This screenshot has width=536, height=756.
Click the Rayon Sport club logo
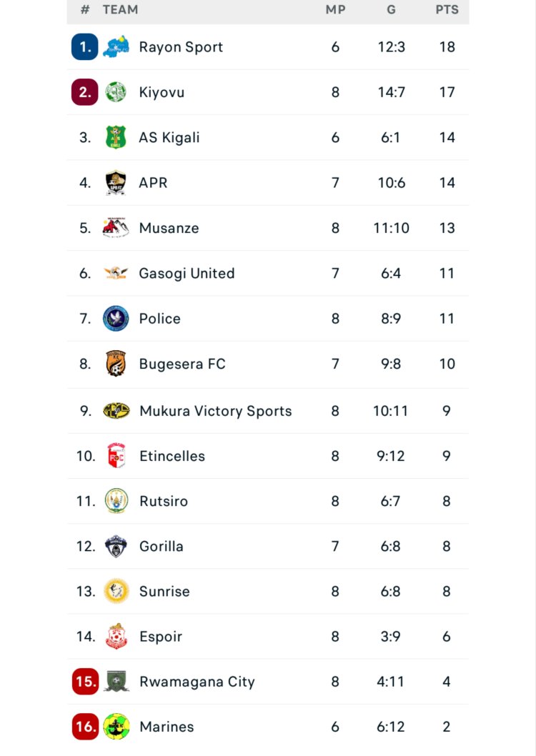(116, 47)
